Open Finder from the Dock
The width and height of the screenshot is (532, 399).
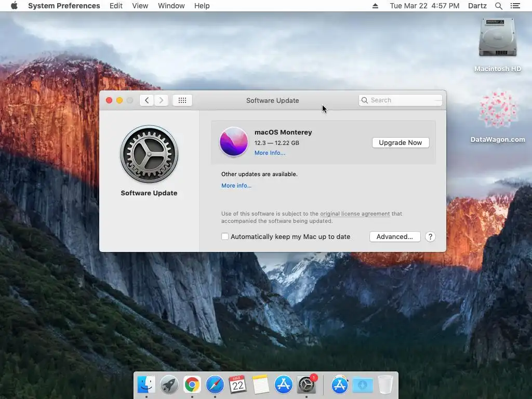click(x=146, y=384)
